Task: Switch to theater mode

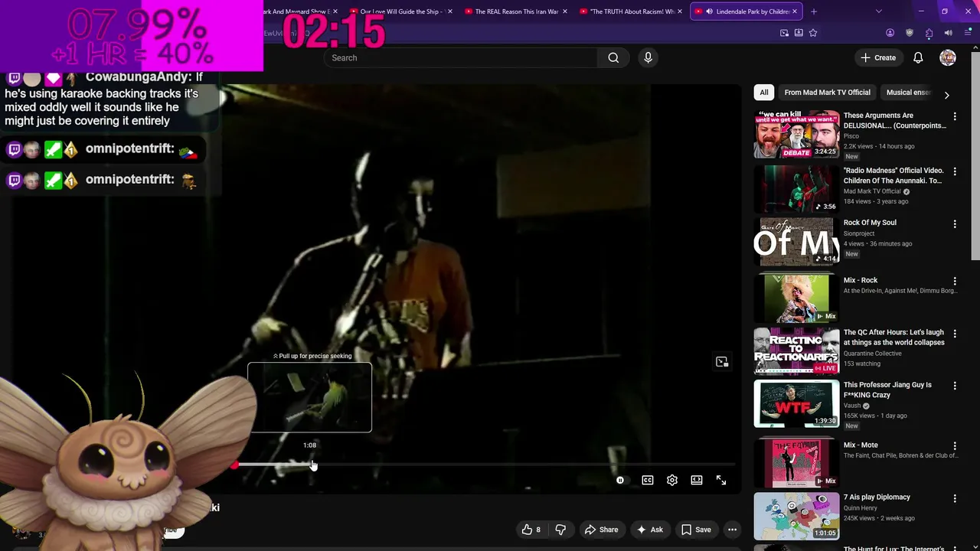Action: tap(697, 480)
